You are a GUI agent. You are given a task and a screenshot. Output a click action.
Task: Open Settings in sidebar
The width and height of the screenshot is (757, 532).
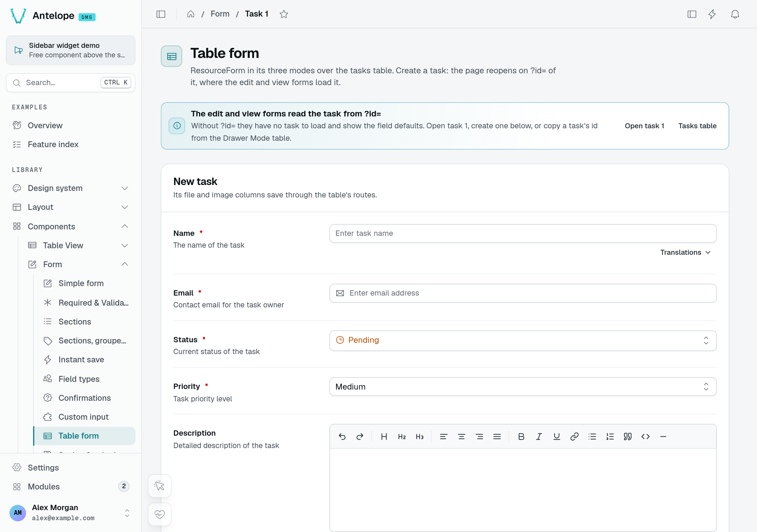pos(71,467)
